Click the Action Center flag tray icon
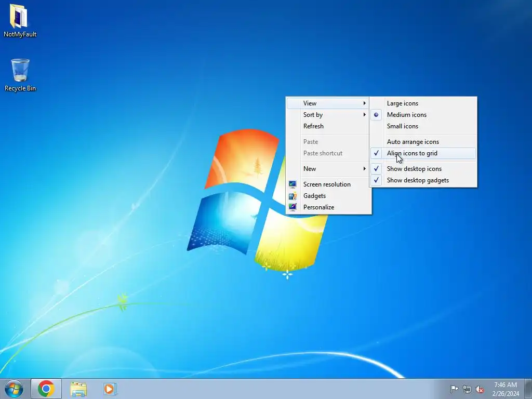Viewport: 532px width, 399px height. pos(454,389)
